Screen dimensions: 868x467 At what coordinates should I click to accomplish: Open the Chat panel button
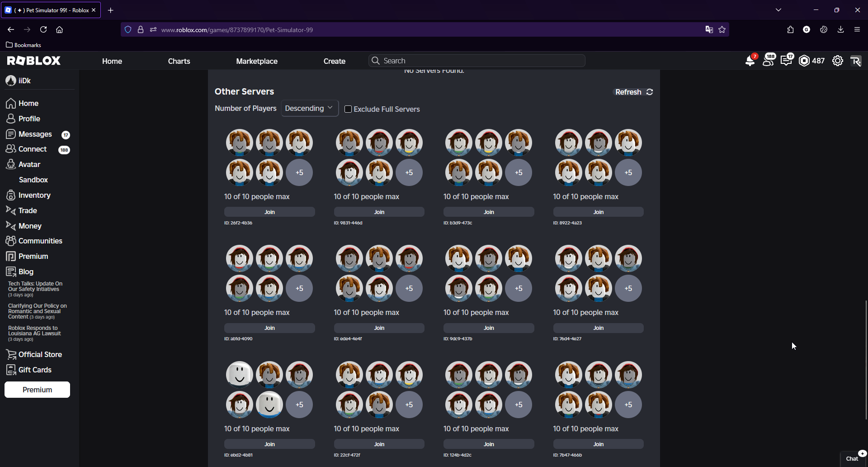click(x=853, y=458)
